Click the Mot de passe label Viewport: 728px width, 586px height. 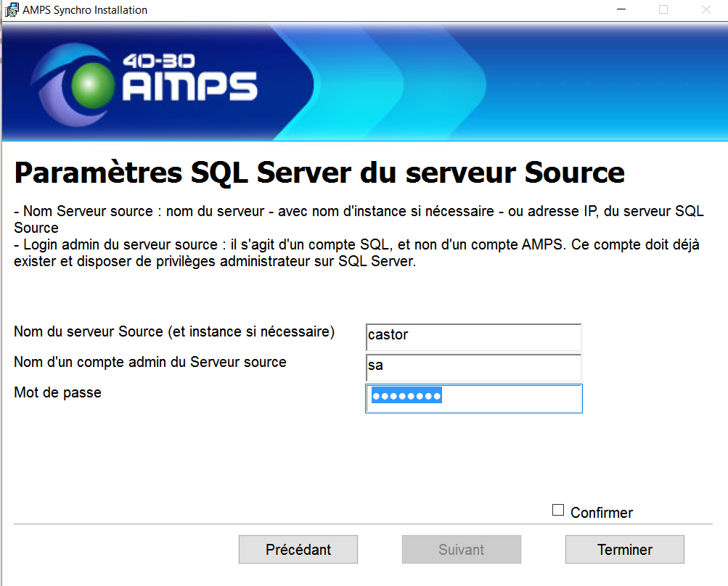57,393
